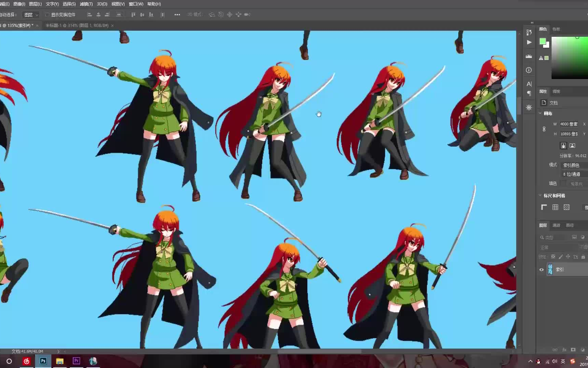Open the Histogram panel icon
588x368 pixels.
click(x=529, y=56)
